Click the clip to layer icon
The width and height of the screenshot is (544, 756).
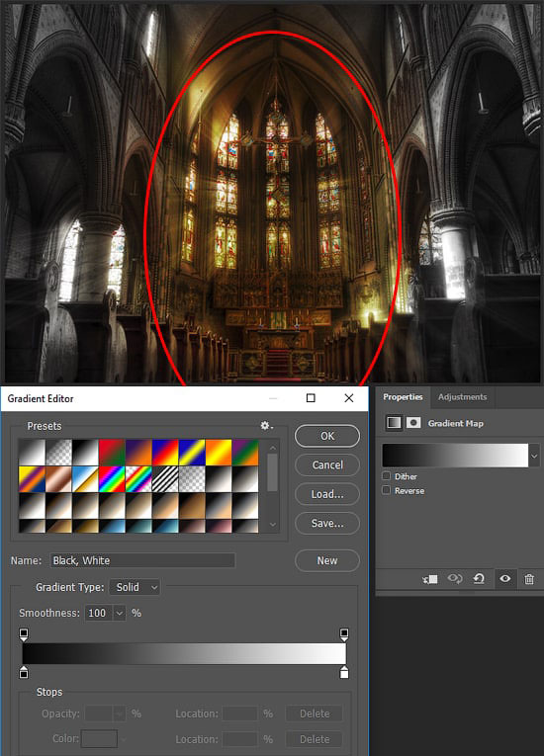[x=429, y=579]
